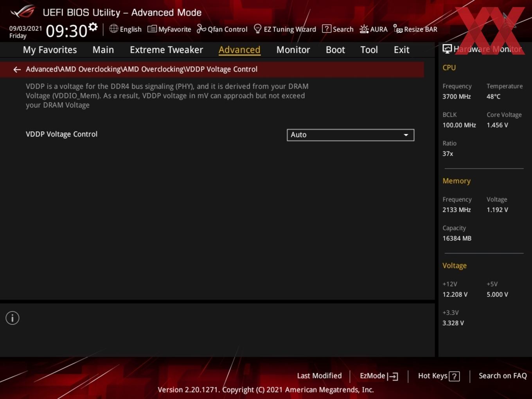
Task: Open the Boot tab
Action: pos(335,50)
